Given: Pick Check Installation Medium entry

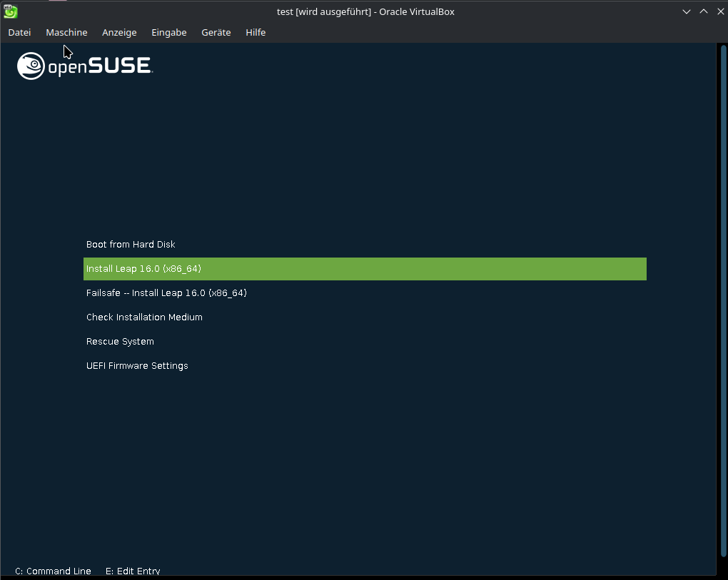Looking at the screenshot, I should [144, 317].
